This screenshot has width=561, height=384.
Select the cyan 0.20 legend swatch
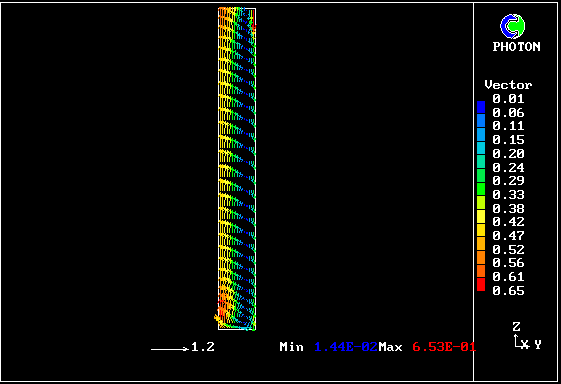coord(481,148)
